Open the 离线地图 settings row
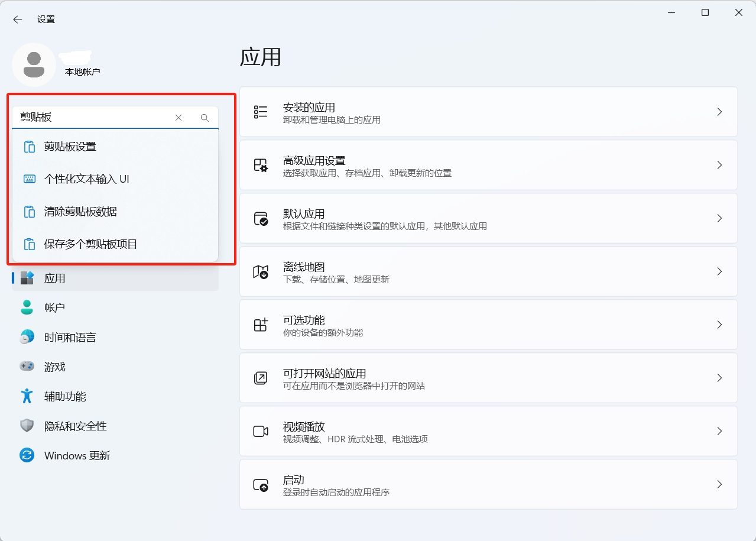 click(x=488, y=271)
